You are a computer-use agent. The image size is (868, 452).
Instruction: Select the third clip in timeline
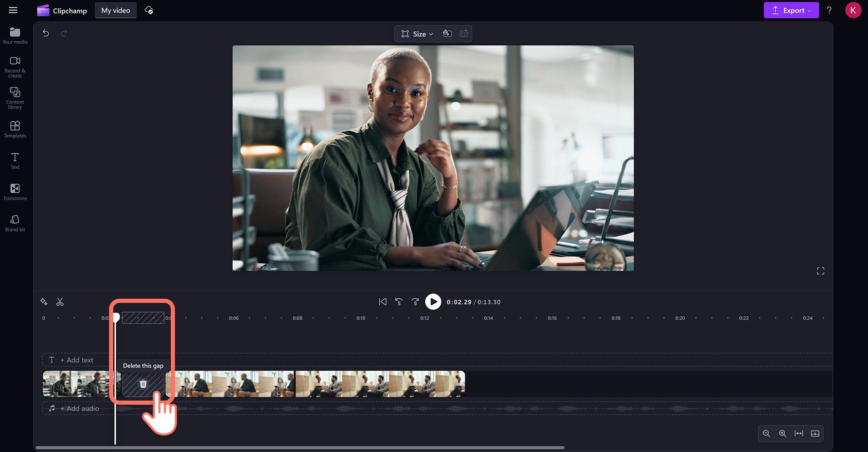click(380, 384)
